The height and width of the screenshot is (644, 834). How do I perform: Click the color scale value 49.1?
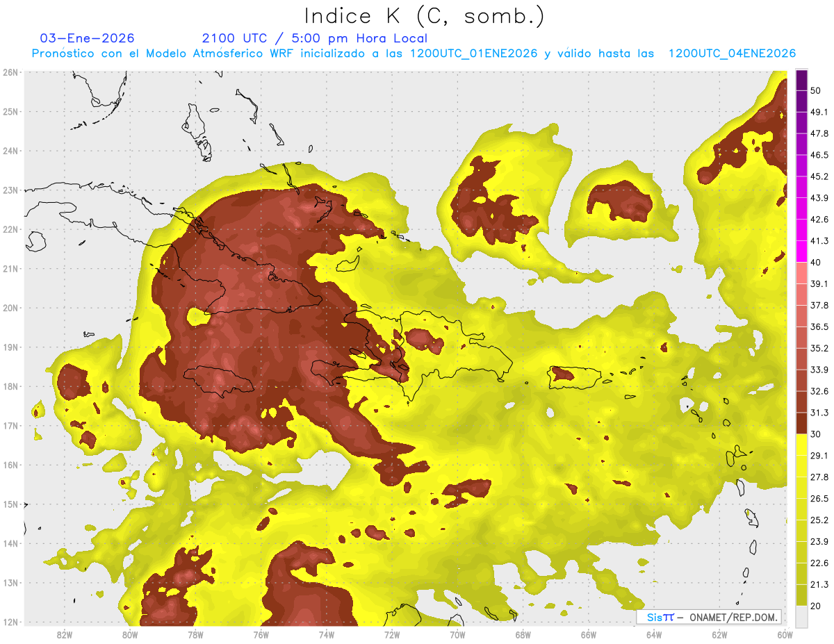point(819,112)
